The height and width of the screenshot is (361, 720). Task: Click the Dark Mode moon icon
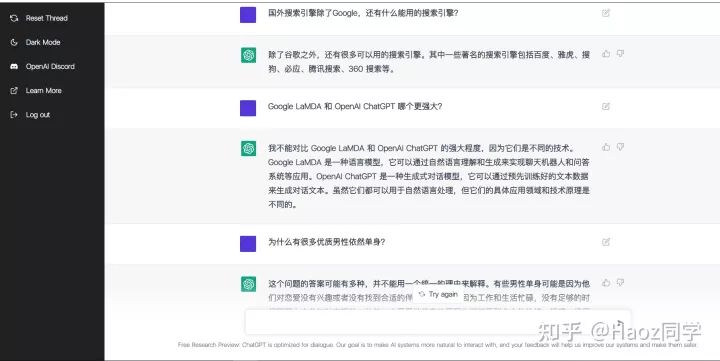[14, 42]
